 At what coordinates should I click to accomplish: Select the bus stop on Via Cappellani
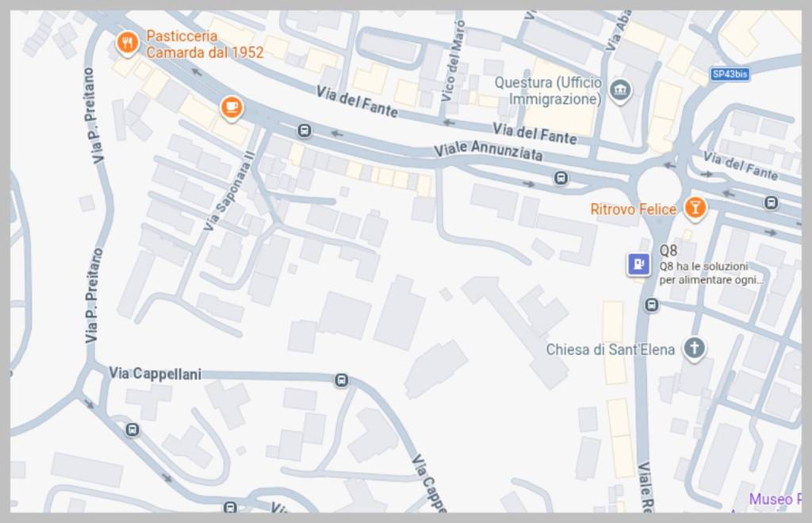(x=341, y=380)
